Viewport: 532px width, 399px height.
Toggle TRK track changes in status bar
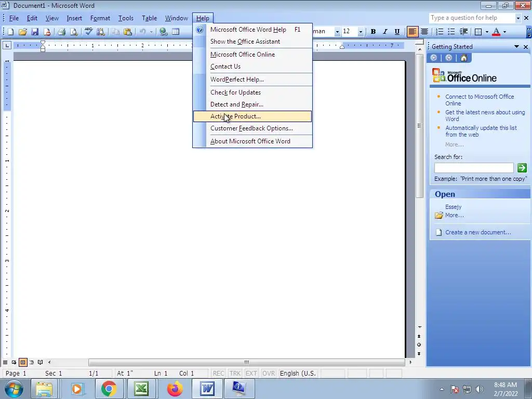click(235, 373)
